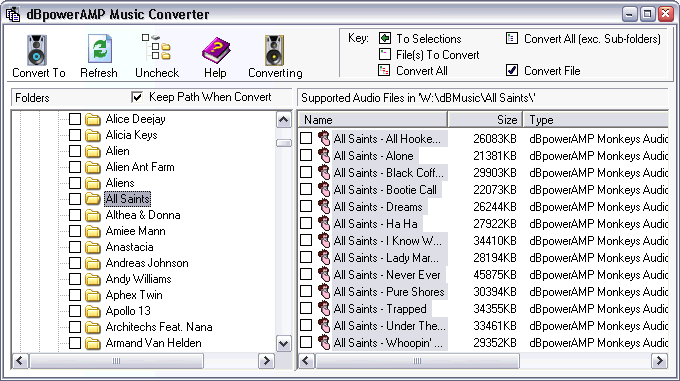Click the Convert File checkmark key icon
The width and height of the screenshot is (680, 381).
coord(512,70)
